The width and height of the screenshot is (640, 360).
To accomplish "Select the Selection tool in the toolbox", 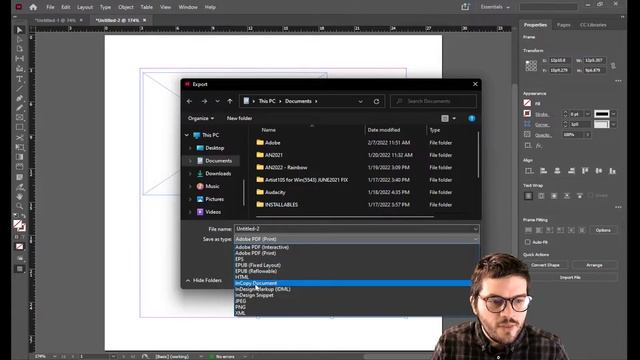I will click(x=19, y=30).
